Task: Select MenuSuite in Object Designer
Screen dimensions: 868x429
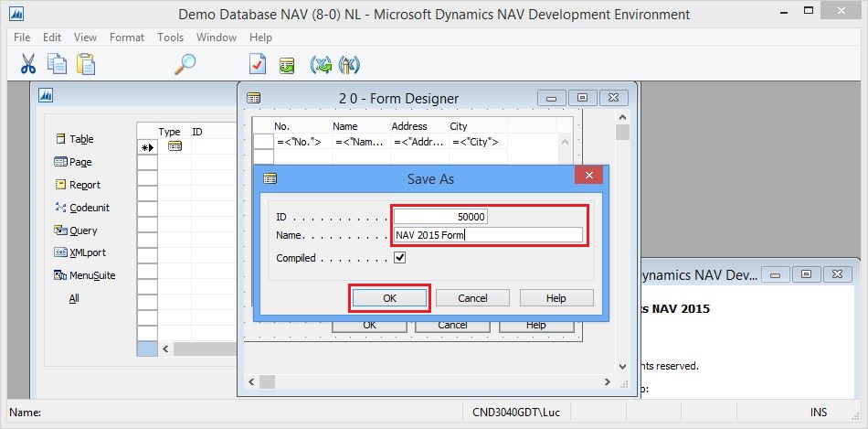Action: click(85, 275)
